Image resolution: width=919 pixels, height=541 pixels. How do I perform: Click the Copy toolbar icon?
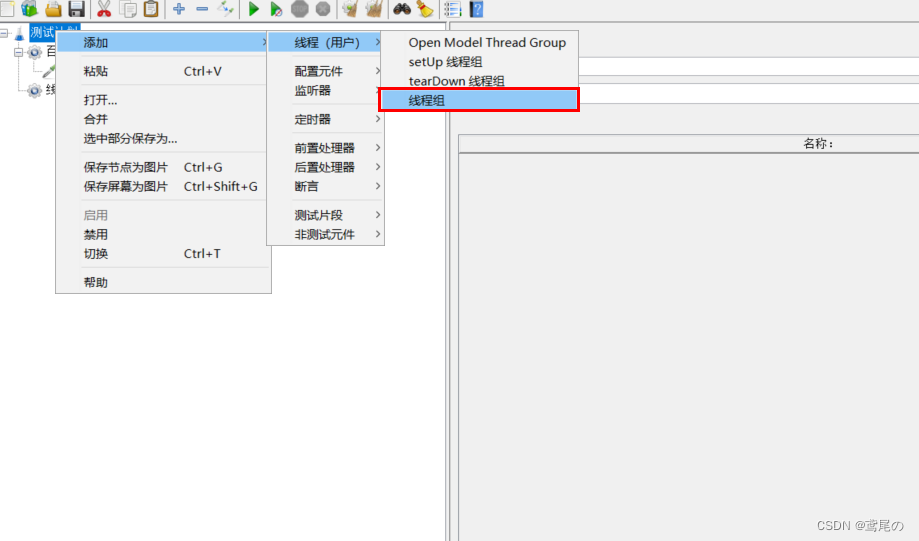128,9
